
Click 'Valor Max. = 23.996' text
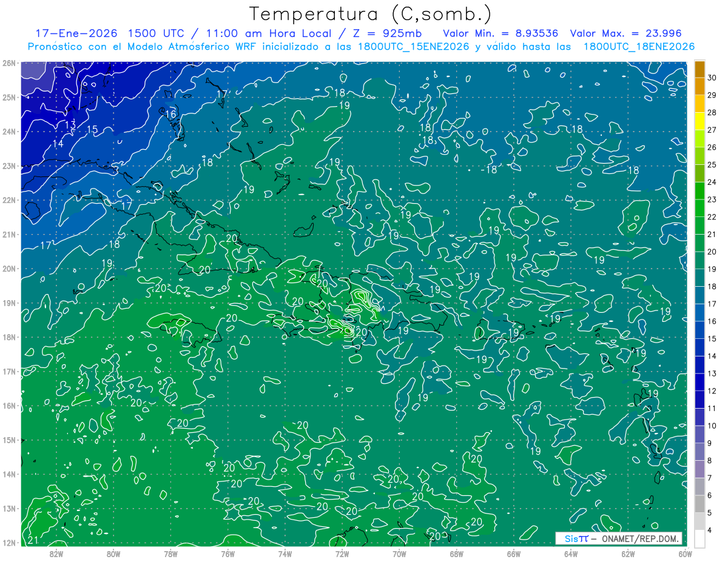pyautogui.click(x=627, y=33)
